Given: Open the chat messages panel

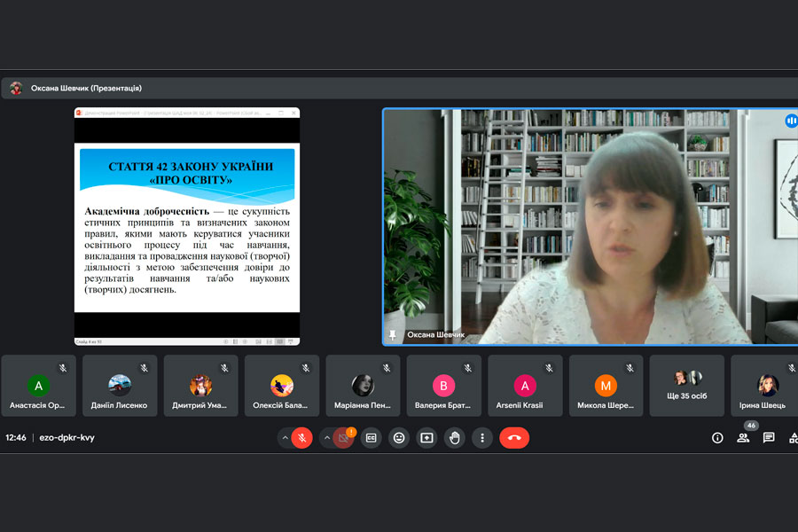Looking at the screenshot, I should 769,437.
